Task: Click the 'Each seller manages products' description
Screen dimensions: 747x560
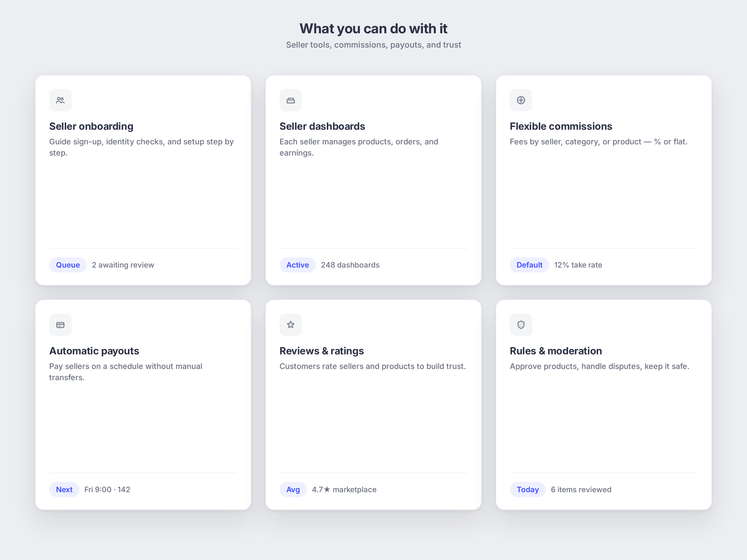Action: pyautogui.click(x=359, y=147)
